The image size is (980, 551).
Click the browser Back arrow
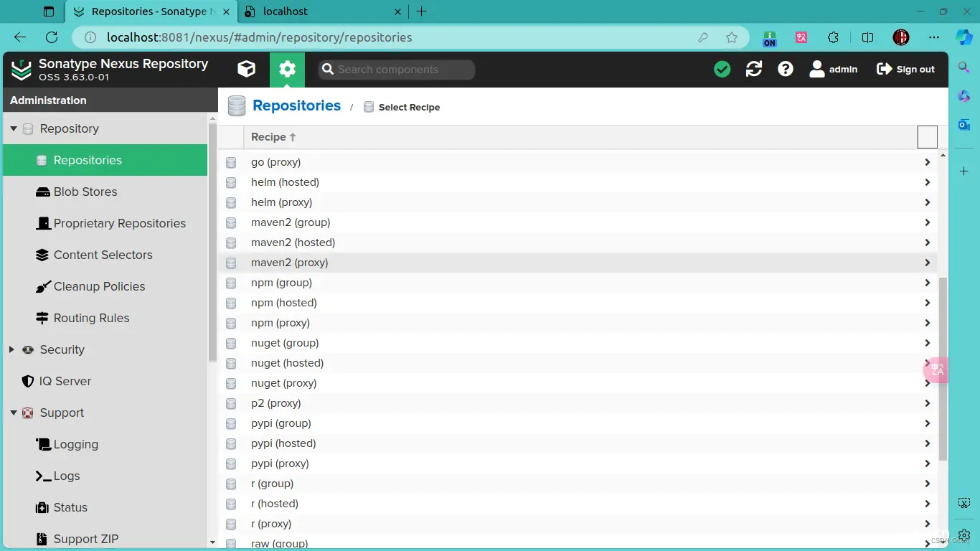(20, 37)
